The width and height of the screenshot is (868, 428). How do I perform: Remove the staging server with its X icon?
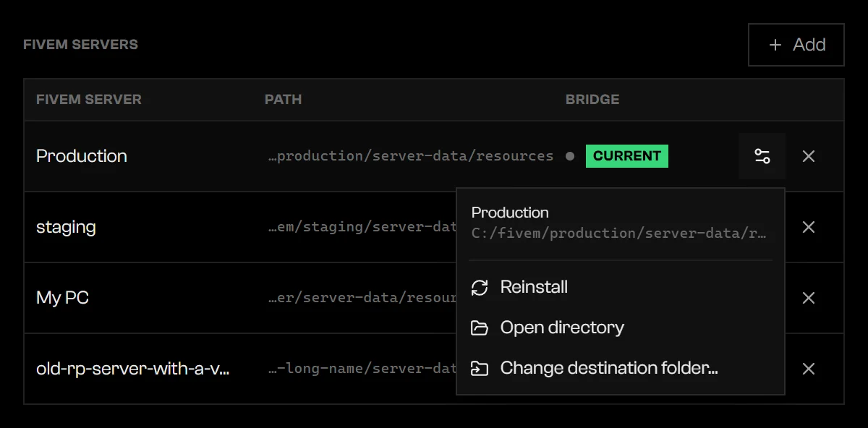(x=809, y=227)
